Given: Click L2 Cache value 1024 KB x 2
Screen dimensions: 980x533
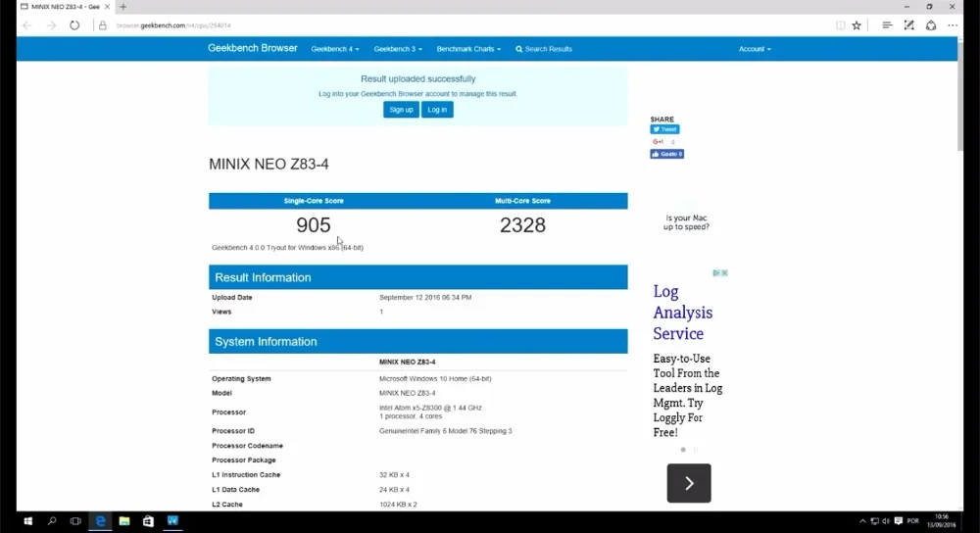Looking at the screenshot, I should tap(398, 505).
